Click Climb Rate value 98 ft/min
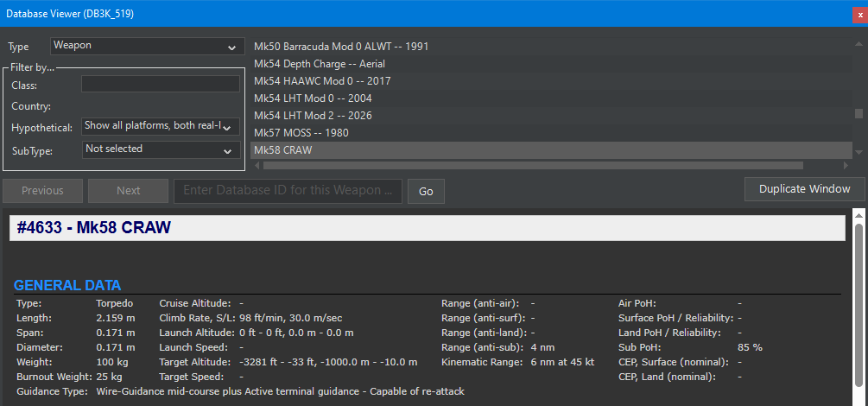868x406 pixels. (x=262, y=319)
